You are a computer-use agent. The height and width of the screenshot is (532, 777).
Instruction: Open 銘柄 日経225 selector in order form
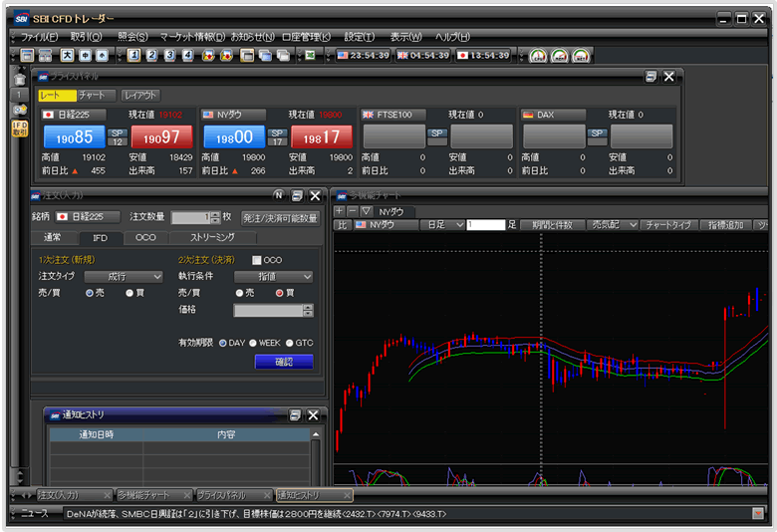88,216
